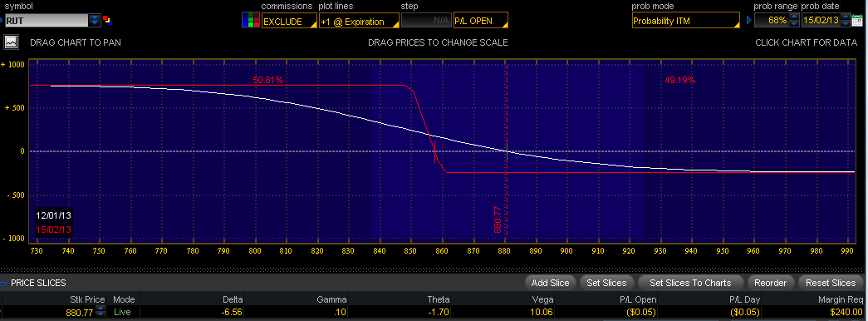Click the P/L Open value ($0.05)
The image size is (868, 321).
[642, 312]
